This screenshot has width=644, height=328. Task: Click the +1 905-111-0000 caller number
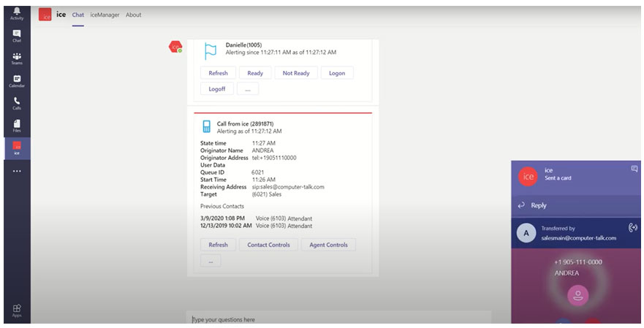click(x=578, y=262)
